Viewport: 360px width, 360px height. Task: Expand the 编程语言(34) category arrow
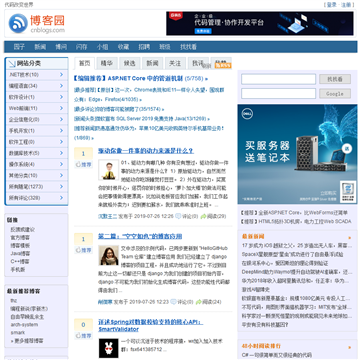(61, 86)
